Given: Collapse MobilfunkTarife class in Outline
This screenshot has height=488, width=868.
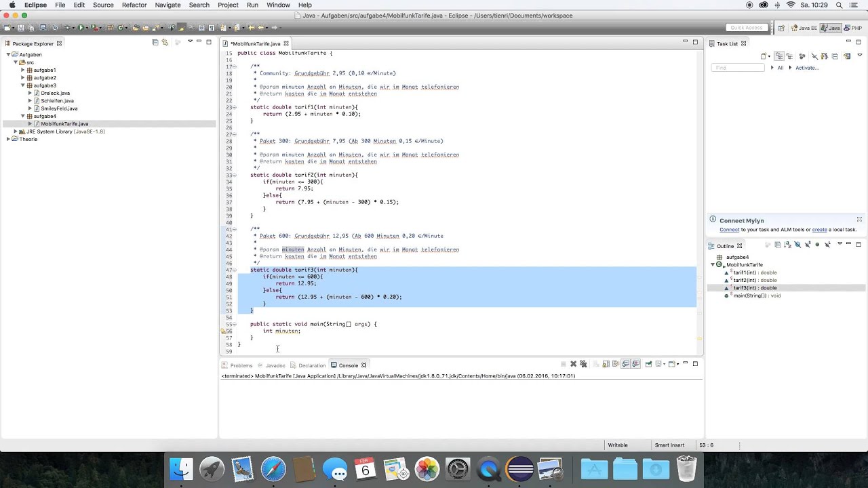Looking at the screenshot, I should 713,265.
